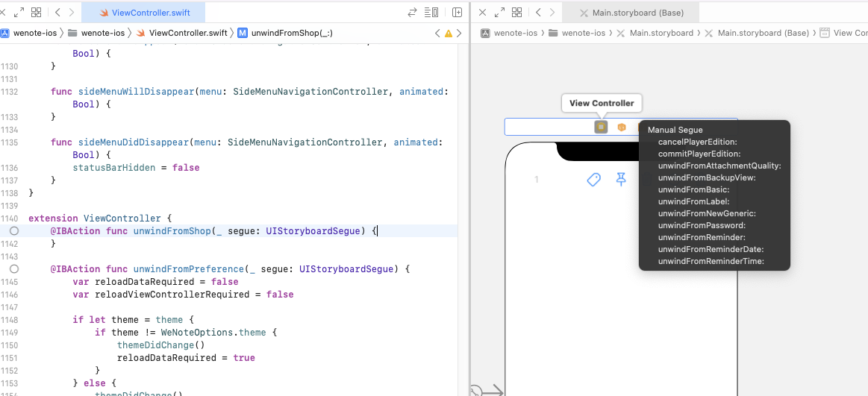Close the left ViewController.swift editor pane
Image resolution: width=868 pixels, height=396 pixels.
[2, 12]
